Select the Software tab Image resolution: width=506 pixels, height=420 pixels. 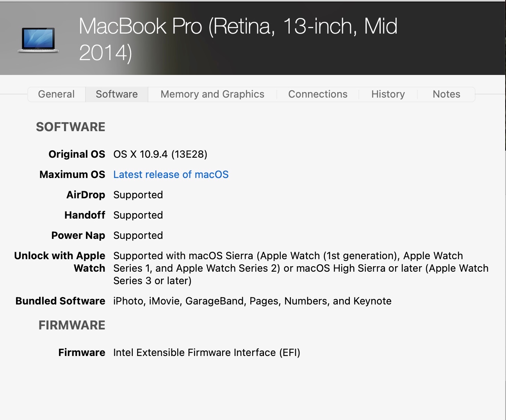click(117, 94)
